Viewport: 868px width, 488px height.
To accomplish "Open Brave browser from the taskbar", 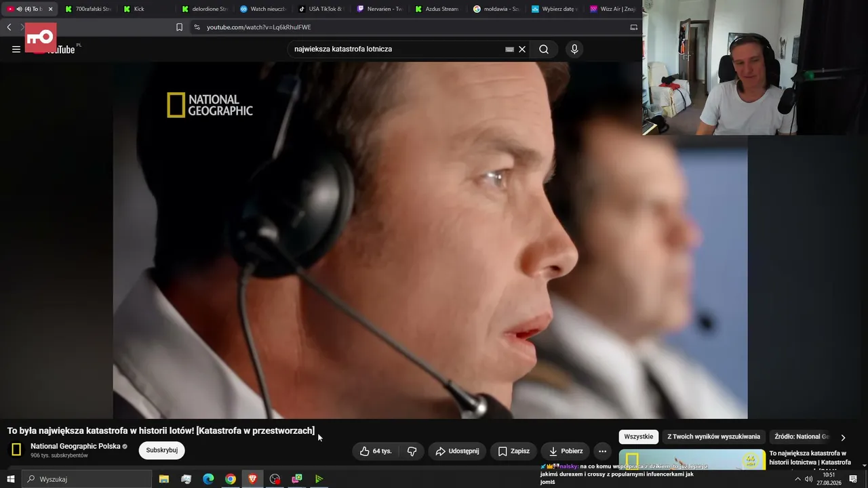I will [x=253, y=479].
